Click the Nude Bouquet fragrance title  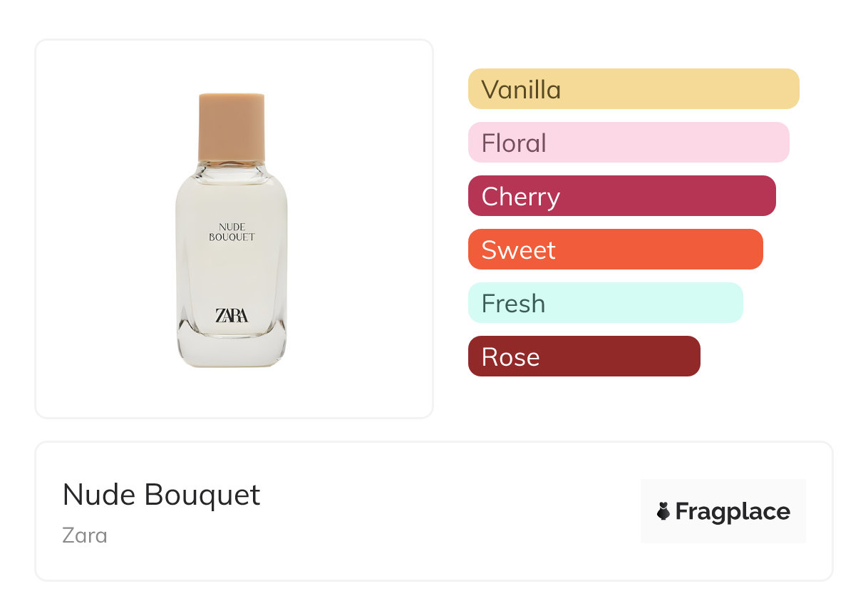pos(162,495)
